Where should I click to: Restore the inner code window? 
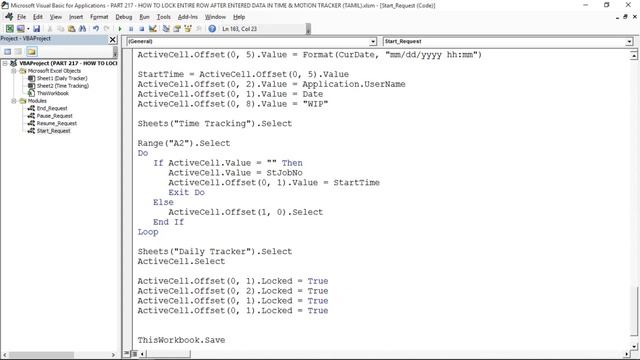625,17
